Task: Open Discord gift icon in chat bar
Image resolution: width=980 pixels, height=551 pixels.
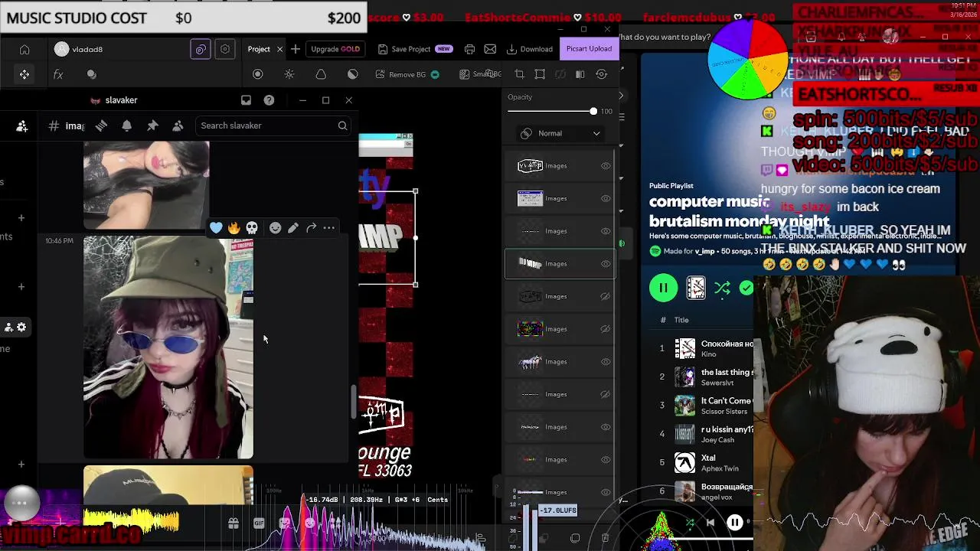Action: (x=234, y=523)
